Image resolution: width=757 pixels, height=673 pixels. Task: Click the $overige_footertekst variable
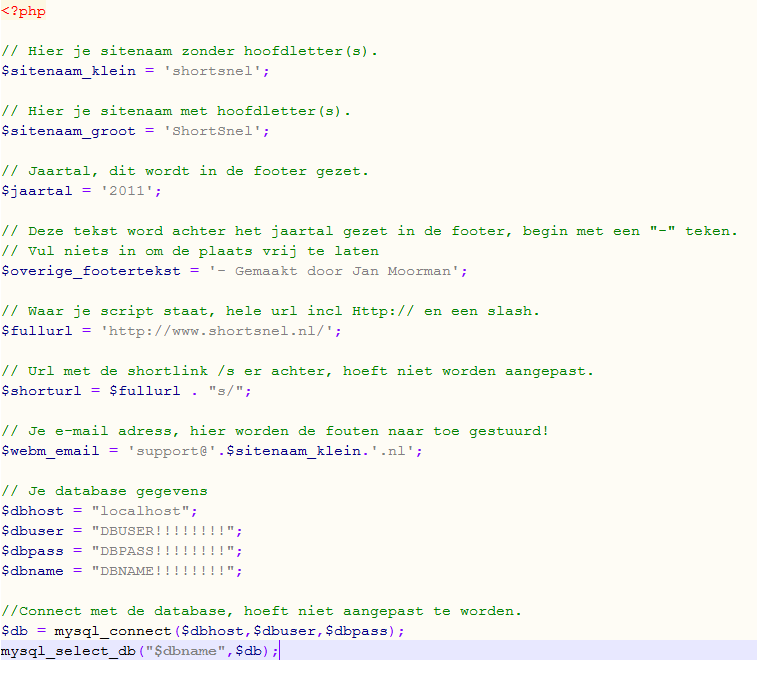pyautogui.click(x=91, y=271)
